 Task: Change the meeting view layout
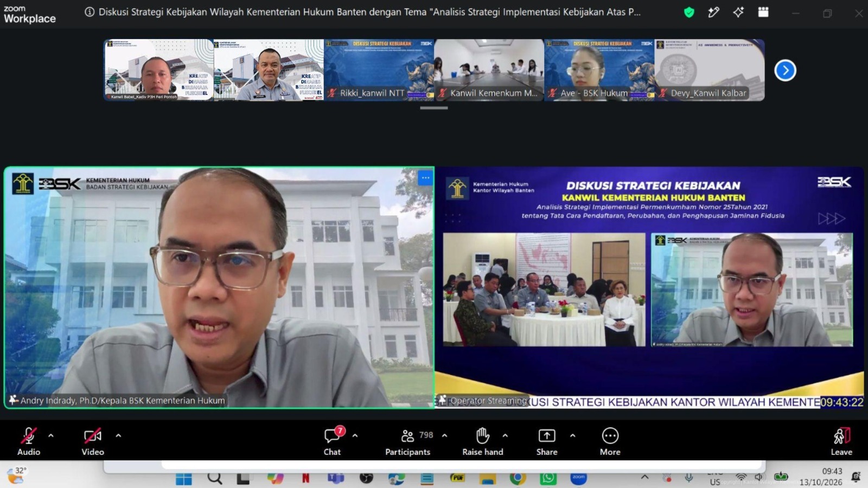[763, 12]
